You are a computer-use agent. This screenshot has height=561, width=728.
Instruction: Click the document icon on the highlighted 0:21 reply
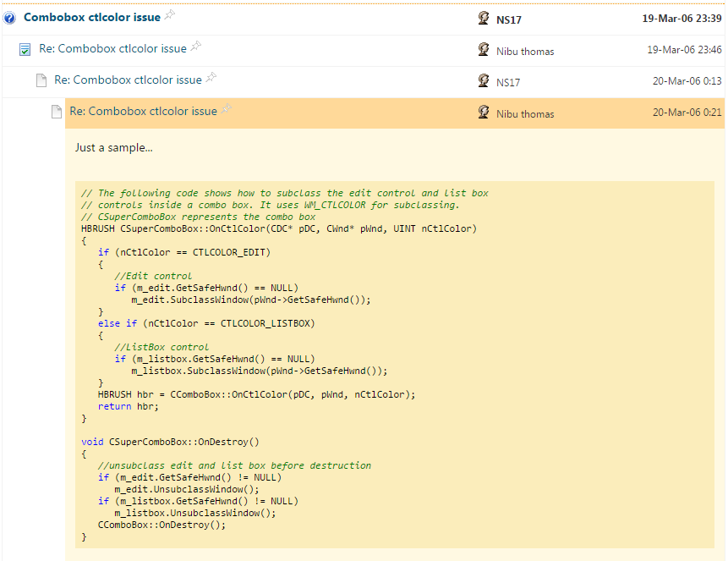[57, 112]
